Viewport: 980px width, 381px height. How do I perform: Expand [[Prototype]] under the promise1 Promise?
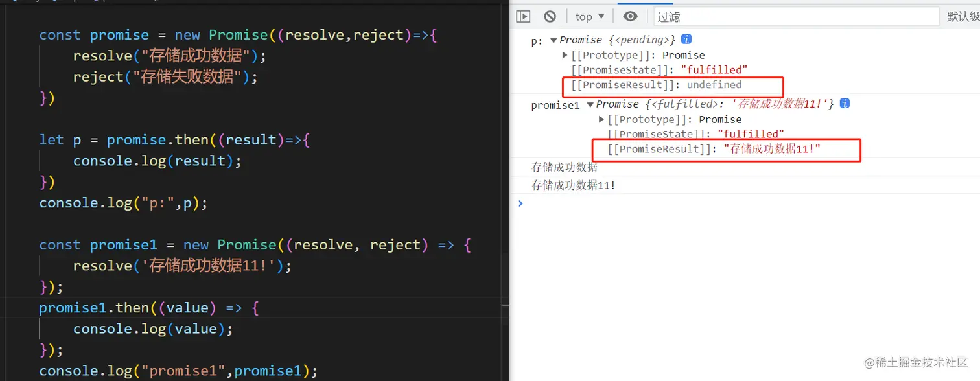[601, 119]
